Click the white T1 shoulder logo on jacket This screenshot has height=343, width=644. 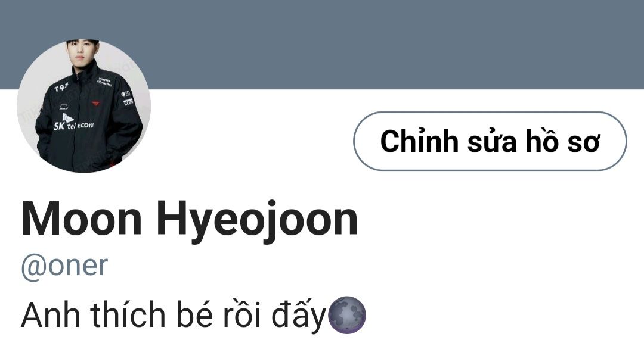[x=61, y=87]
